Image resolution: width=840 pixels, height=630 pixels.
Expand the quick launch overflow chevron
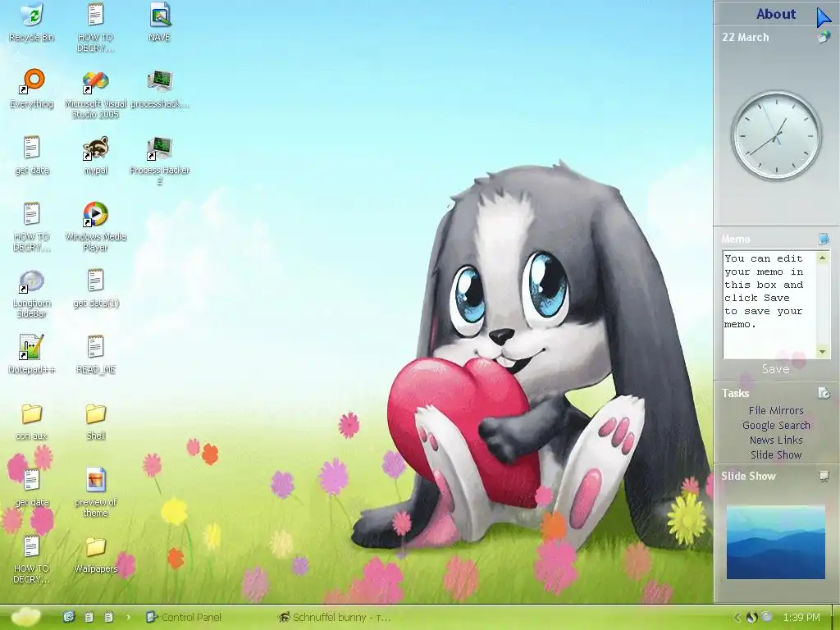point(129,617)
